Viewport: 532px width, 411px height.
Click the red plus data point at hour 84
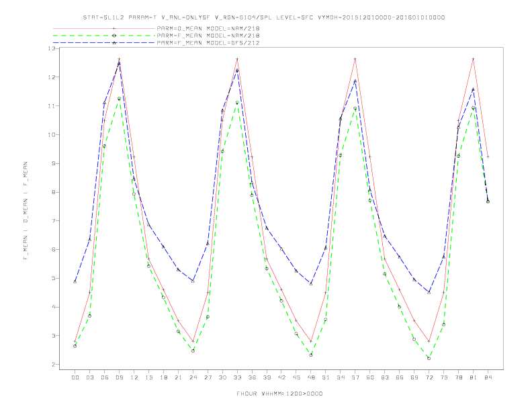tap(488, 156)
